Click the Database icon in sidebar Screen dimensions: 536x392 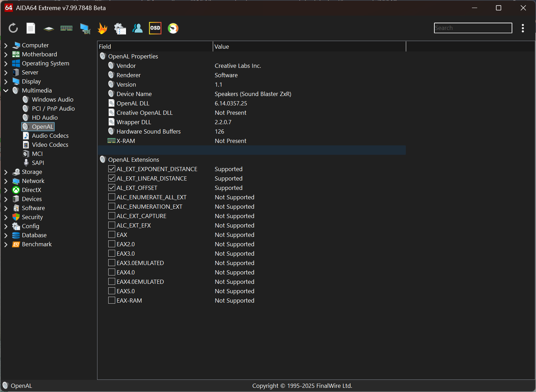click(16, 235)
